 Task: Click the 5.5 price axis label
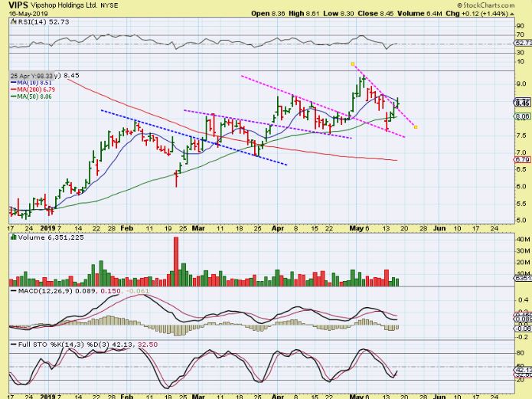coord(521,204)
